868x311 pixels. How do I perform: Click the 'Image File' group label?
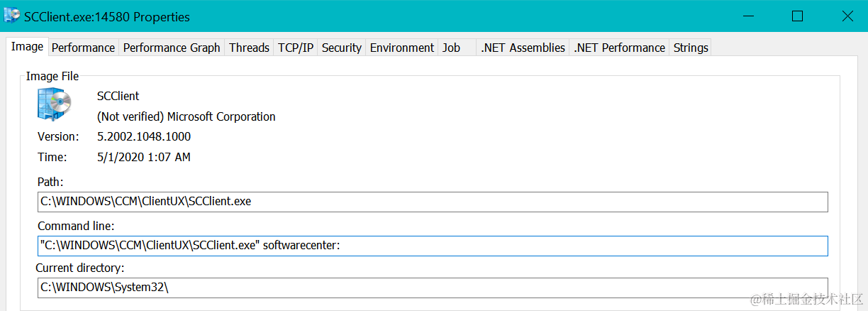pyautogui.click(x=52, y=75)
